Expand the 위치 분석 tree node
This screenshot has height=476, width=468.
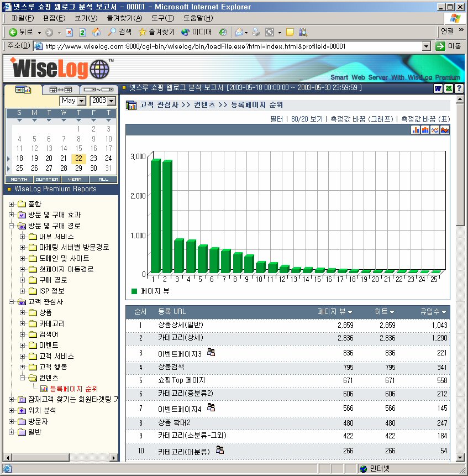(x=12, y=411)
